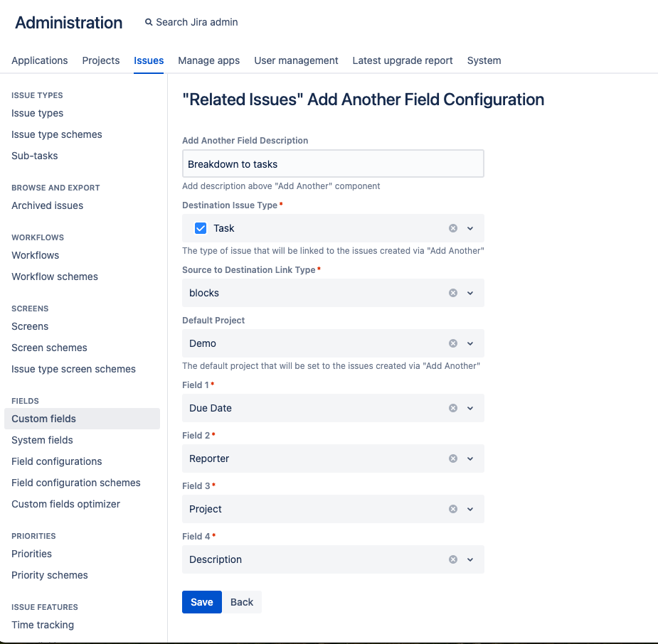Open the Source to Destination Link Type dropdown
Viewport: 658px width, 644px height.
pyautogui.click(x=470, y=293)
